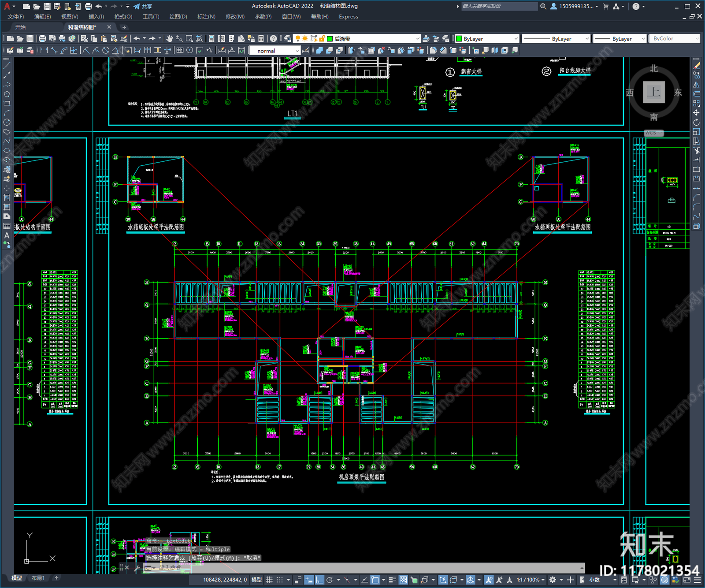The image size is (705, 588).
Task: Select the Linear dimension tool
Action: pos(44,50)
